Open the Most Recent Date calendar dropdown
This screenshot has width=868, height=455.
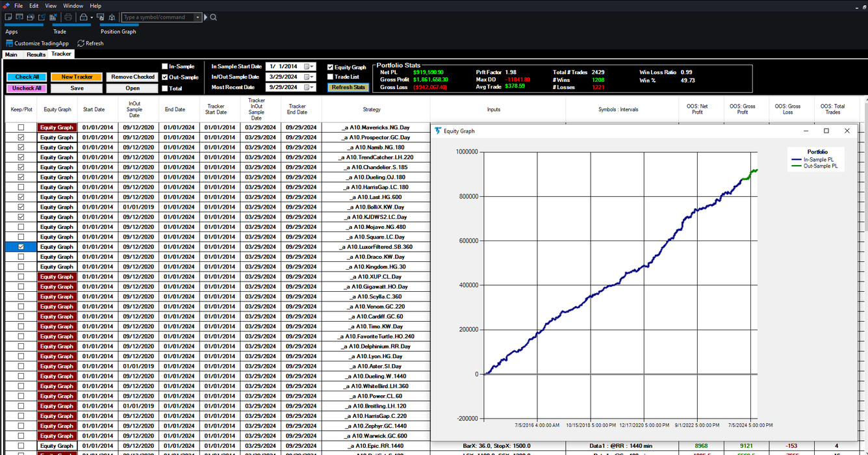[311, 87]
